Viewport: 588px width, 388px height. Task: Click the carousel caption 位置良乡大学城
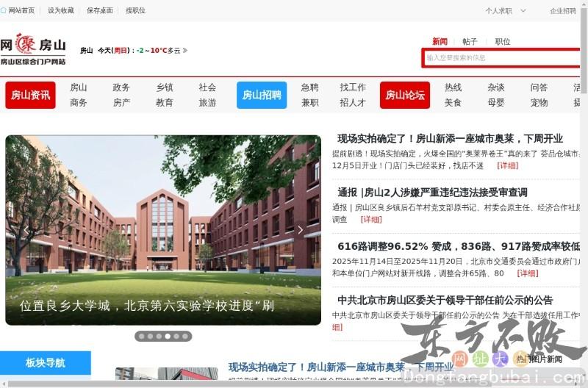pos(147,306)
